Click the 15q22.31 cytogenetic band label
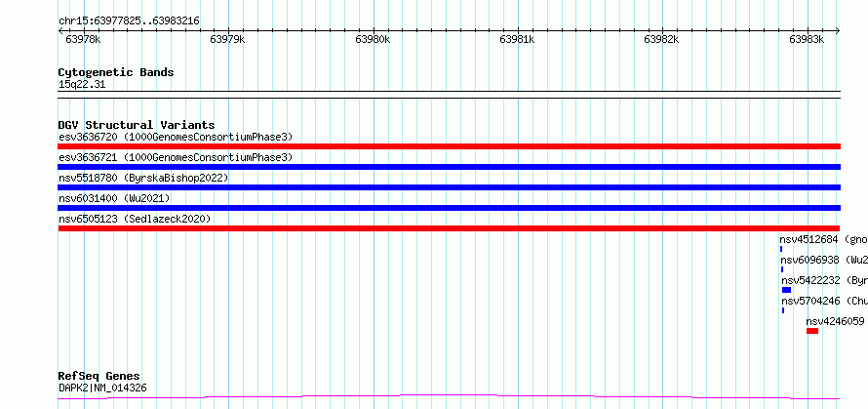868x409 pixels. click(82, 85)
